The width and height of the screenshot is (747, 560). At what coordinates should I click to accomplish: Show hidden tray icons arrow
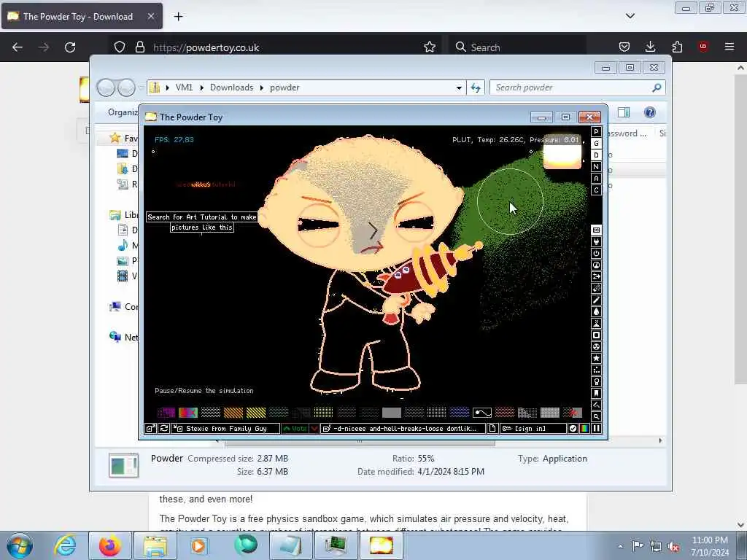click(620, 546)
